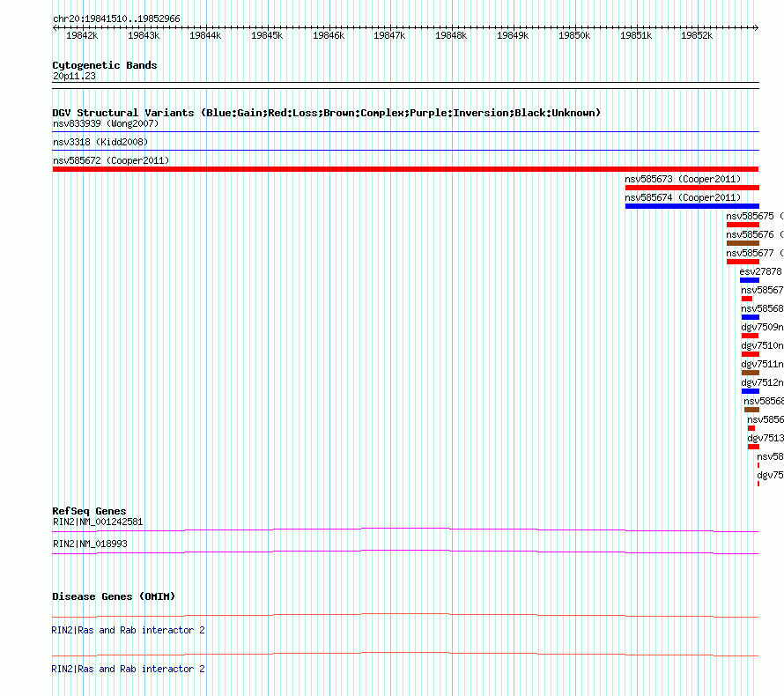The width and height of the screenshot is (784, 696).
Task: Open the nsv585672 (Cooper2011) variant label
Action: click(111, 160)
